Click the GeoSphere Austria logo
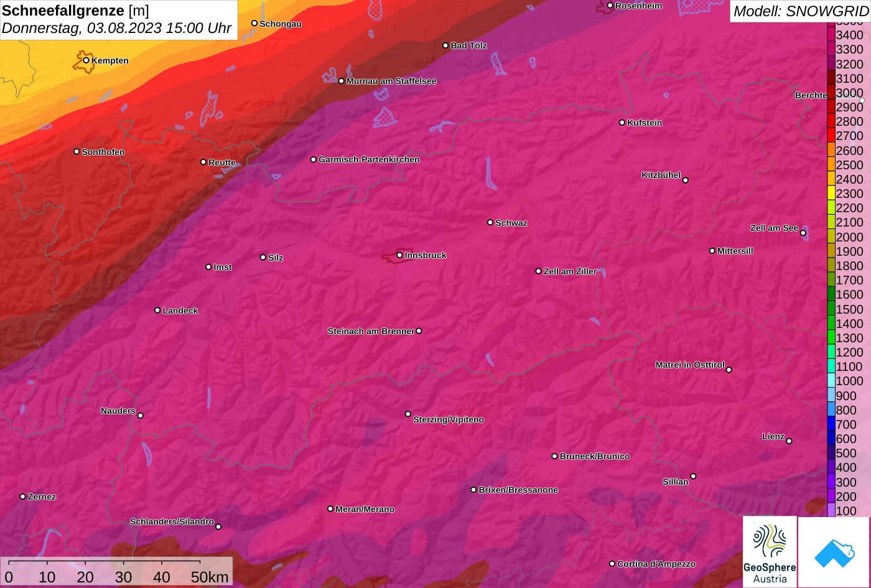This screenshot has height=588, width=871. pyautogui.click(x=770, y=551)
